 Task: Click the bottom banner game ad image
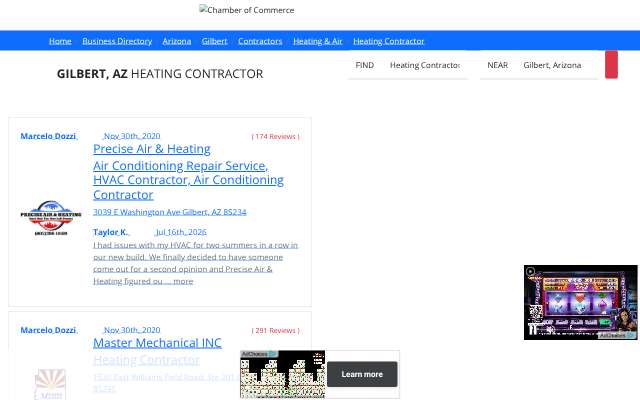(x=282, y=375)
